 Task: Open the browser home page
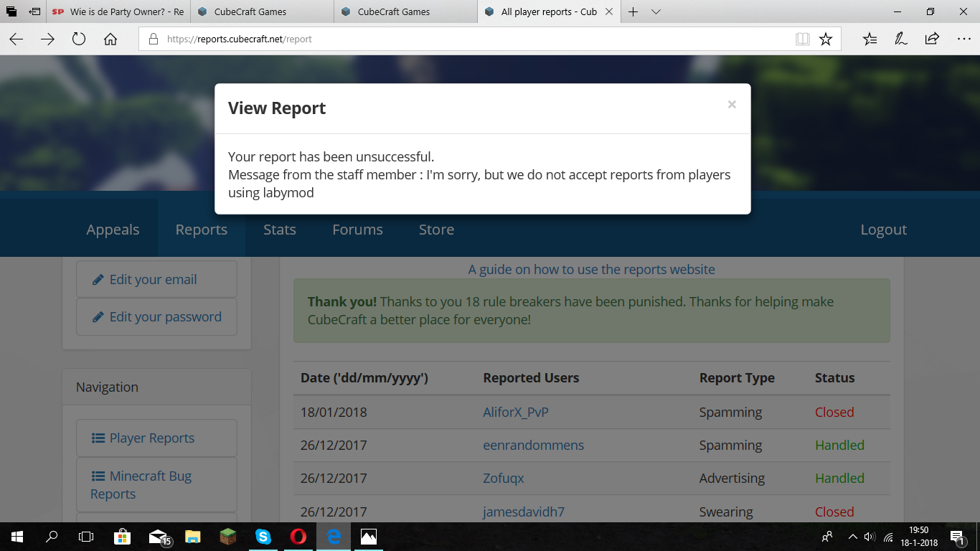[x=110, y=39]
